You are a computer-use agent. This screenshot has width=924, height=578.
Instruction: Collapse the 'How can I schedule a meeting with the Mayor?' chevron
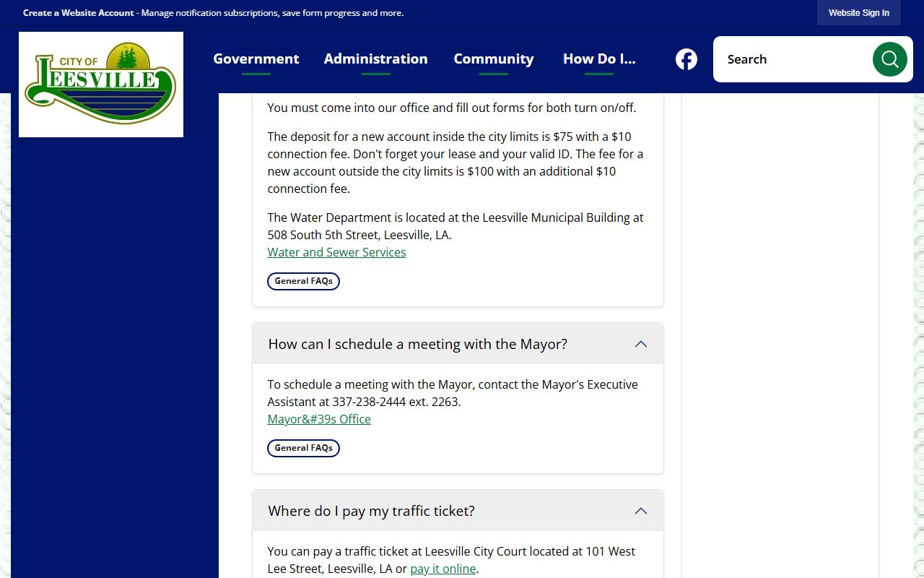(640, 344)
